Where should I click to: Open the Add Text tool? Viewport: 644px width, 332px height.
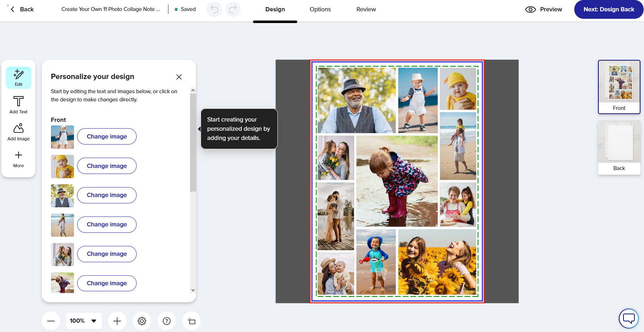pos(18,105)
